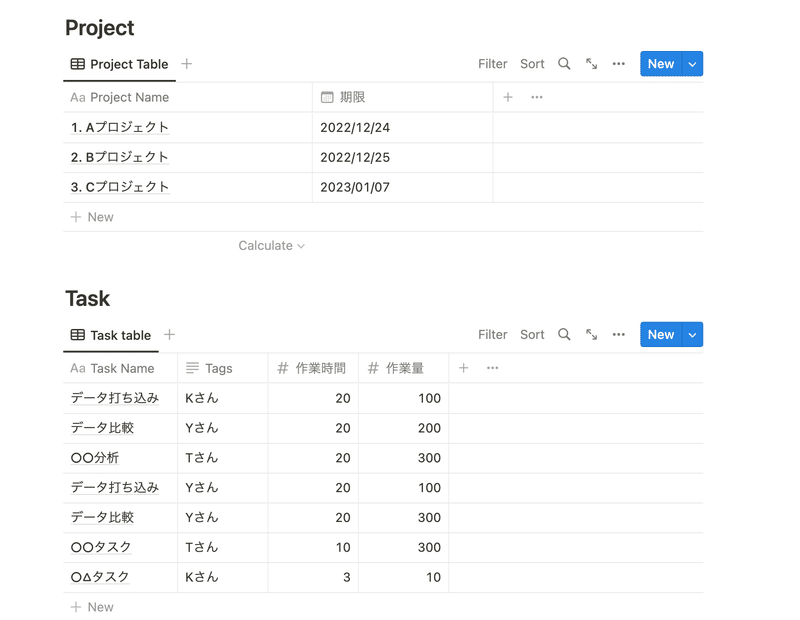The image size is (800, 620).
Task: Expand the Task New button dropdown arrow
Action: tap(692, 335)
